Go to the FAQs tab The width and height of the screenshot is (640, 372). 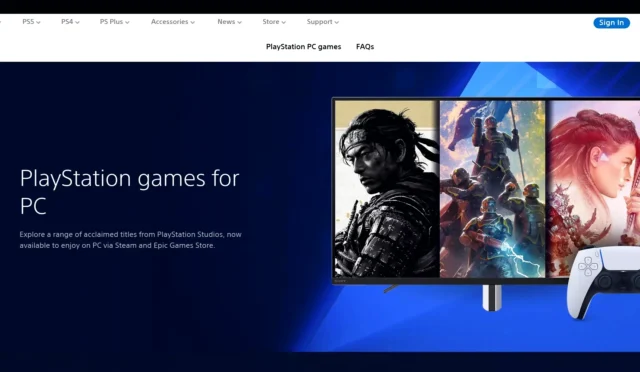[365, 47]
